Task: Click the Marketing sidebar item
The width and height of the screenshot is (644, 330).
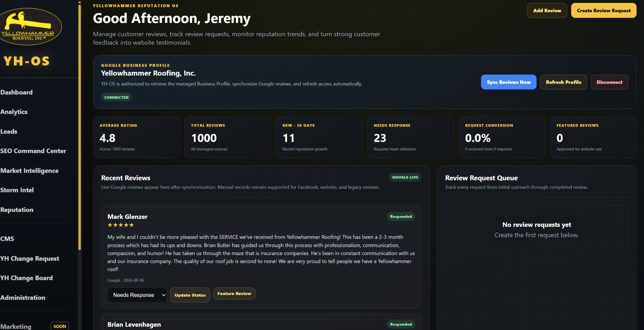Action: [16, 326]
